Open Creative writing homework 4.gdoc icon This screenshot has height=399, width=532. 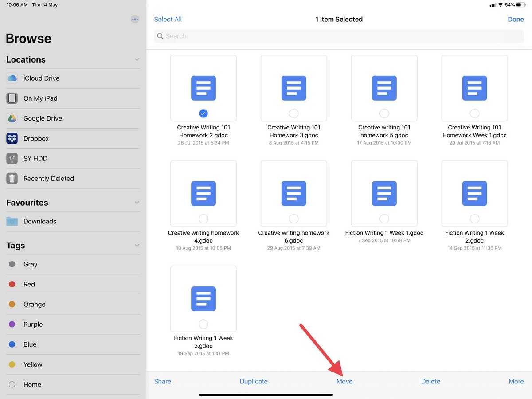(203, 193)
